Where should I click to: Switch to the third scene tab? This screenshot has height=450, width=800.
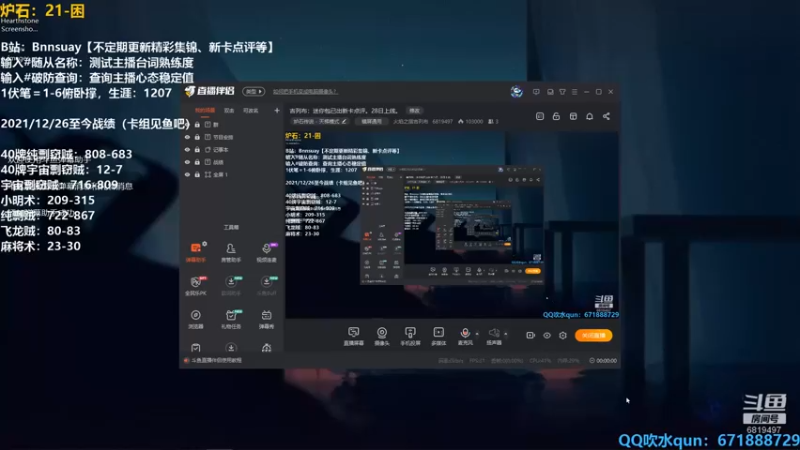point(251,110)
